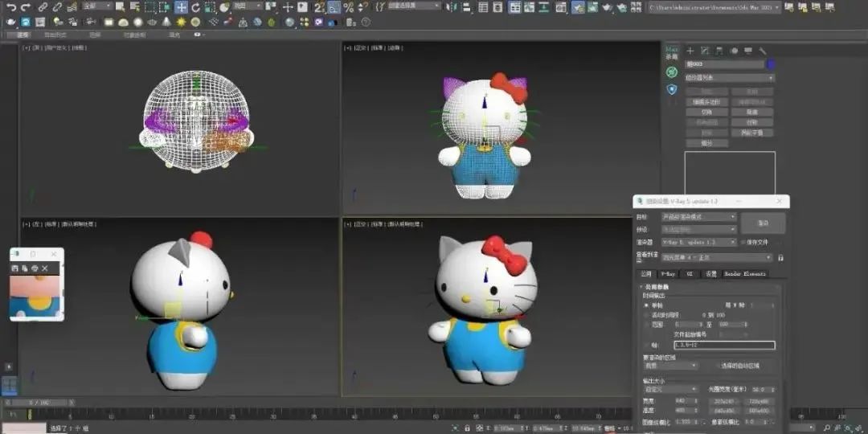The height and width of the screenshot is (434, 868).
Task: Switch to the Render Elements tab
Action: tap(744, 274)
